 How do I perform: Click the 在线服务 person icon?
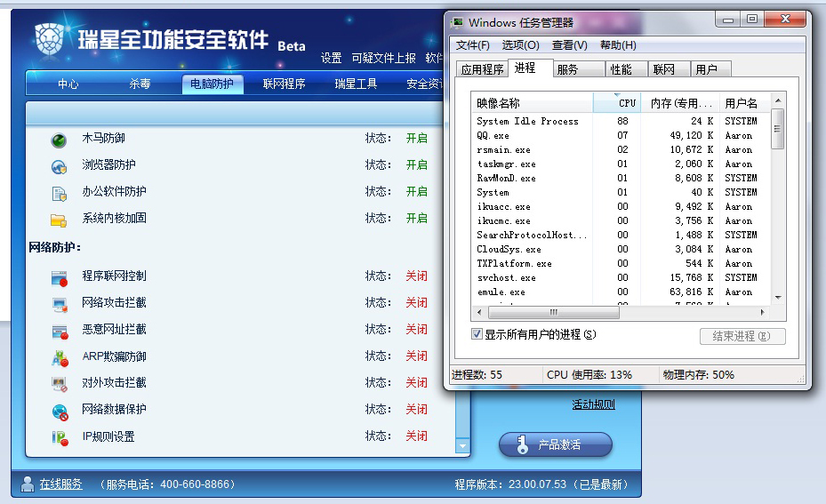[28, 484]
